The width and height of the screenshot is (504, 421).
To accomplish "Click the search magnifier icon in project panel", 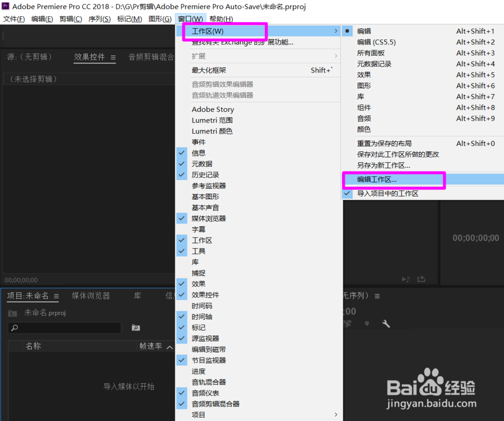I will tap(15, 328).
